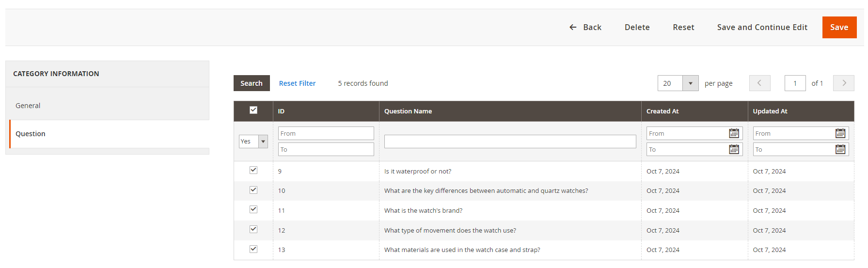Focus the ID To filter field

pyautogui.click(x=326, y=149)
